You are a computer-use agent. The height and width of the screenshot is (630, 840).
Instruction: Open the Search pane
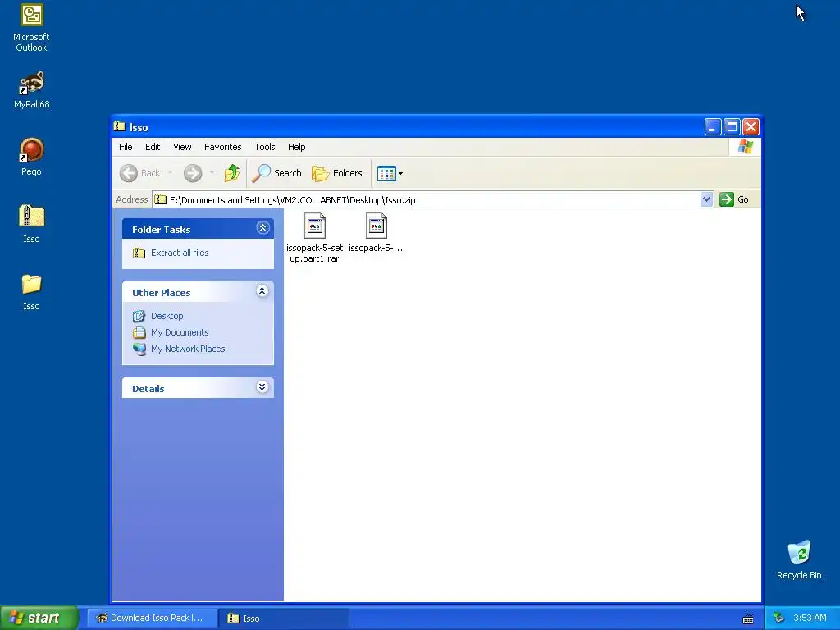(277, 173)
